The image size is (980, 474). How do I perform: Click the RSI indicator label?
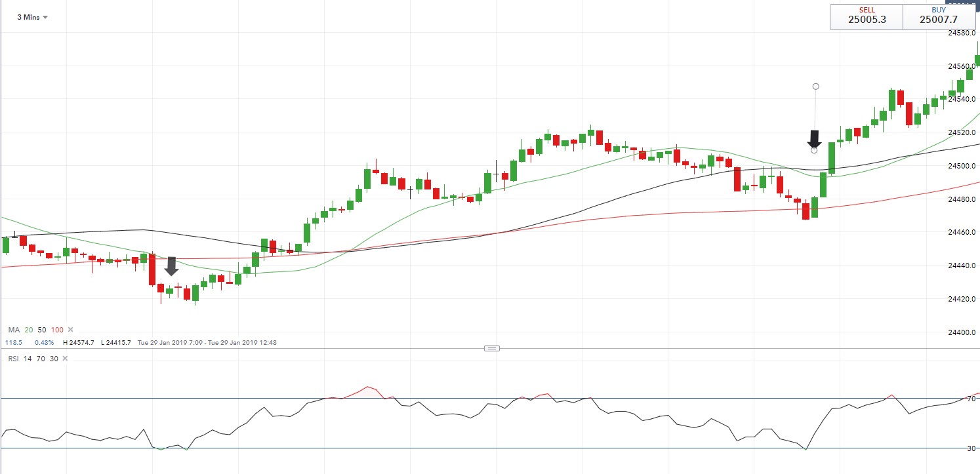tap(14, 358)
